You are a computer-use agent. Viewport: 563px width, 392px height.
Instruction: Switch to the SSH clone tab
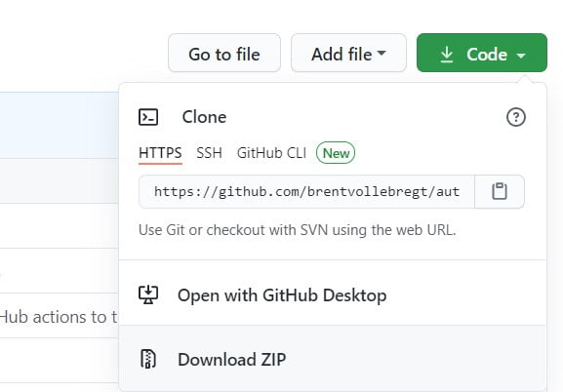(x=209, y=153)
